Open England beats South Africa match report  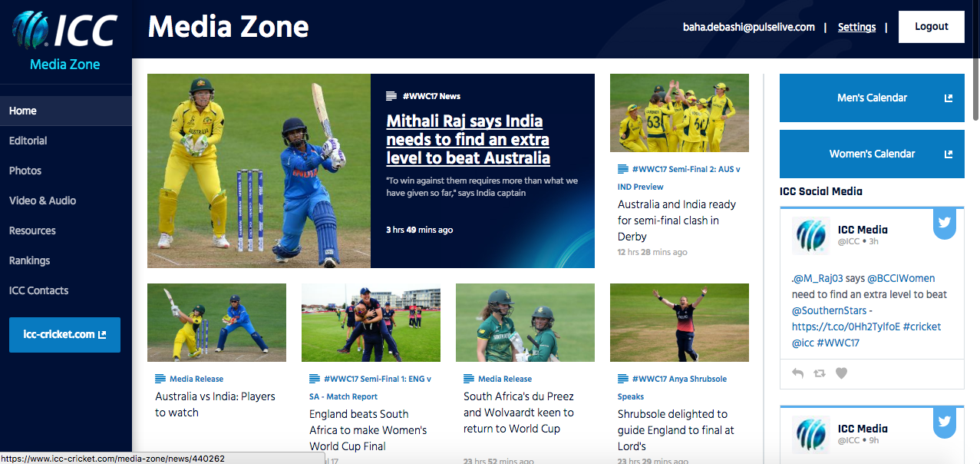coord(368,430)
